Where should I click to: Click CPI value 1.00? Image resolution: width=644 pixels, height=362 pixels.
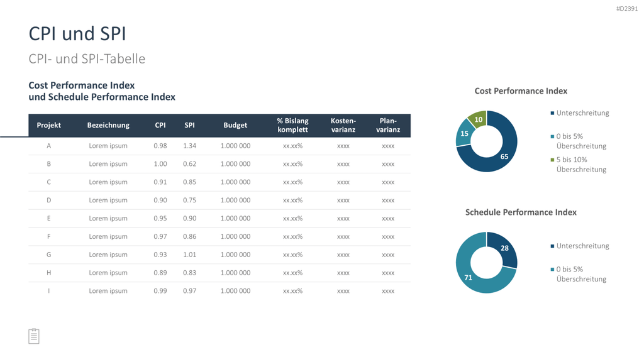[x=160, y=164]
